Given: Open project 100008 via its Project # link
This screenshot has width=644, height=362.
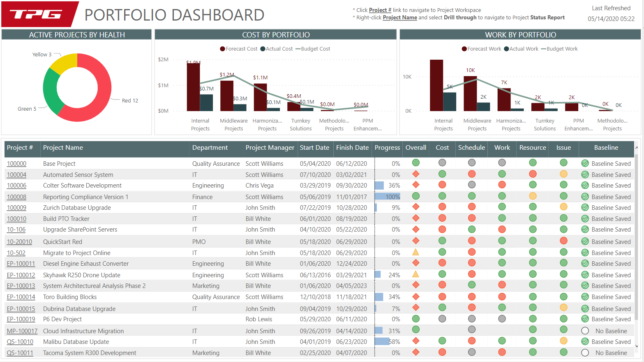Looking at the screenshot, I should coord(16,197).
